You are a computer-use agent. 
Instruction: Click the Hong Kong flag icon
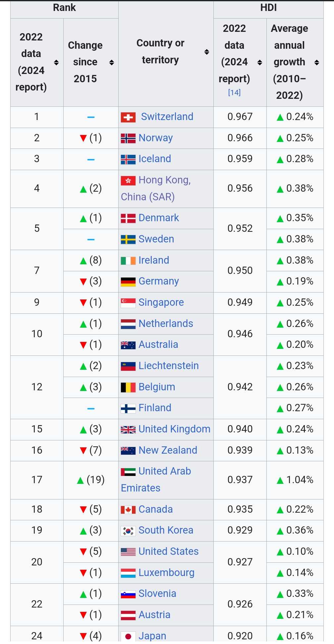click(x=128, y=180)
